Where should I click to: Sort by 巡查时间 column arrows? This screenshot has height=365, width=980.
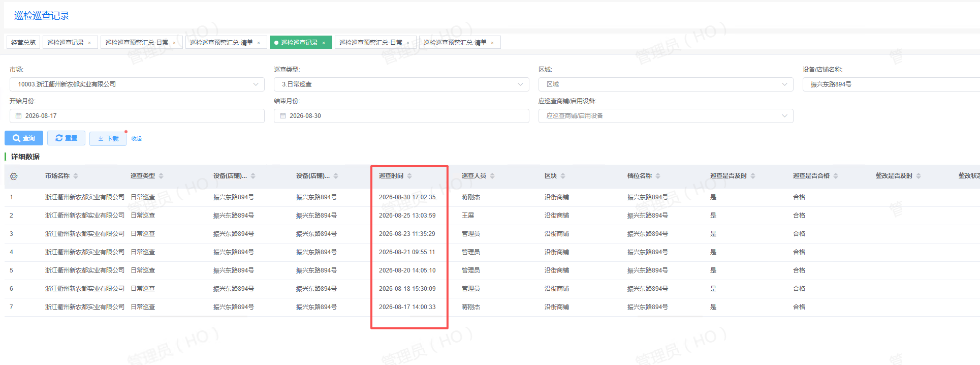(409, 176)
